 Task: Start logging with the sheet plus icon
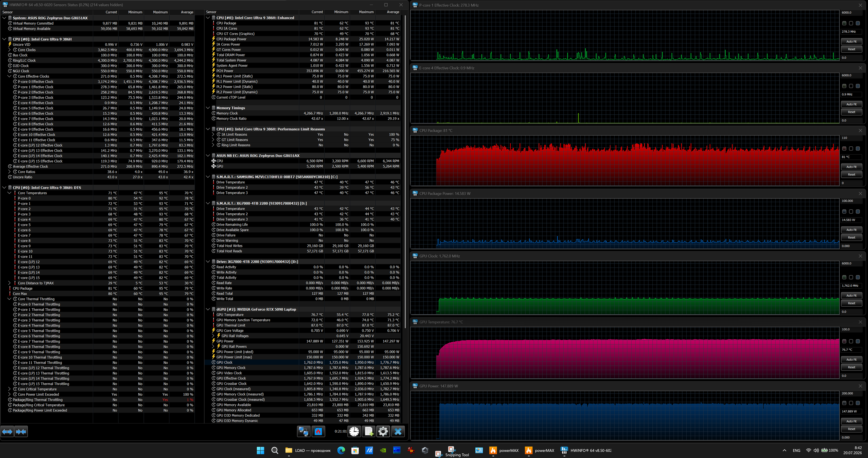tap(369, 431)
